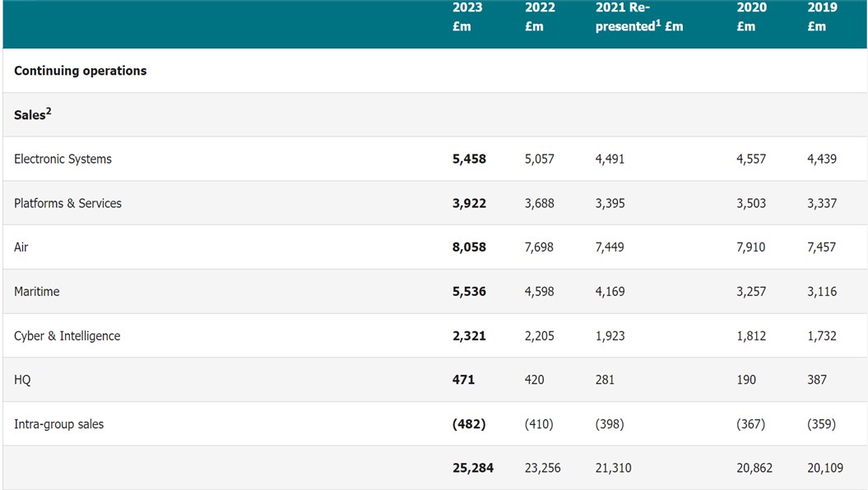Click the 2020 HQ value 190
The image size is (868, 490).
coord(746,380)
